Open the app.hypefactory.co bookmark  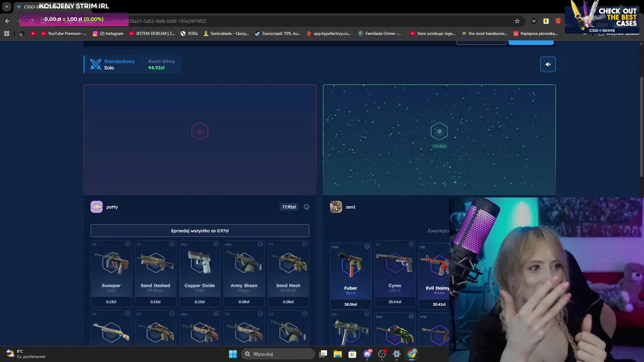click(x=329, y=34)
